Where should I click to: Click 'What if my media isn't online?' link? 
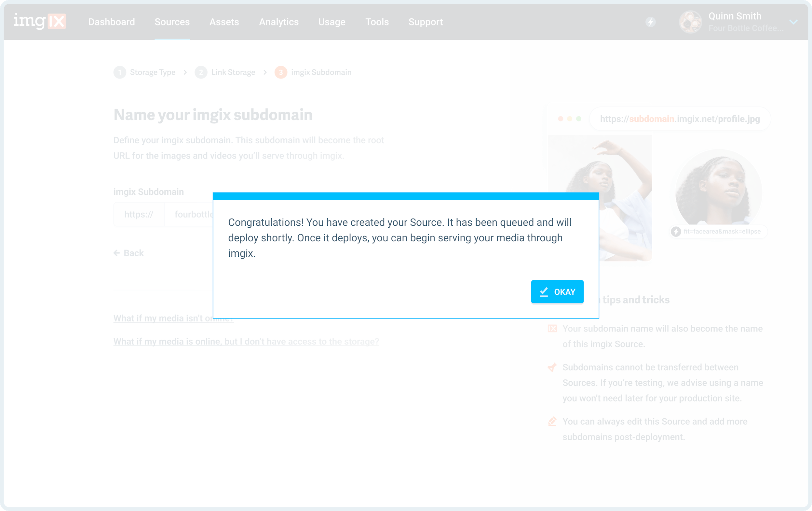click(174, 319)
